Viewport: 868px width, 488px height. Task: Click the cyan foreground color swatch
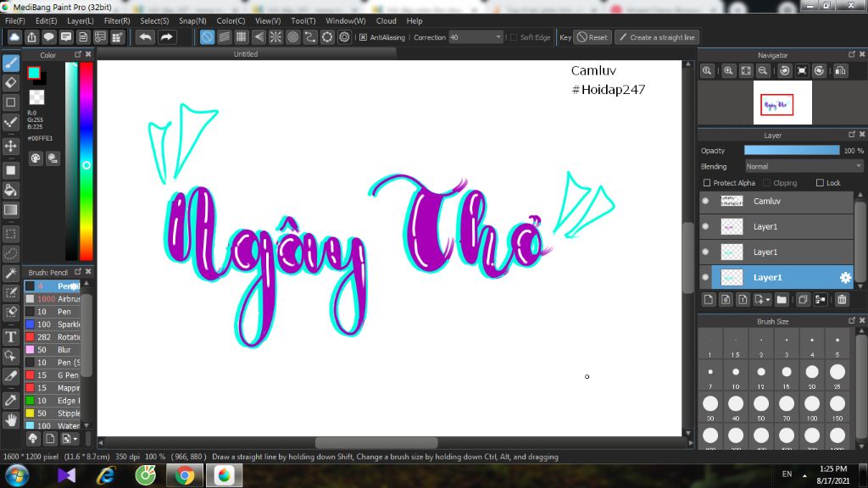pyautogui.click(x=34, y=73)
